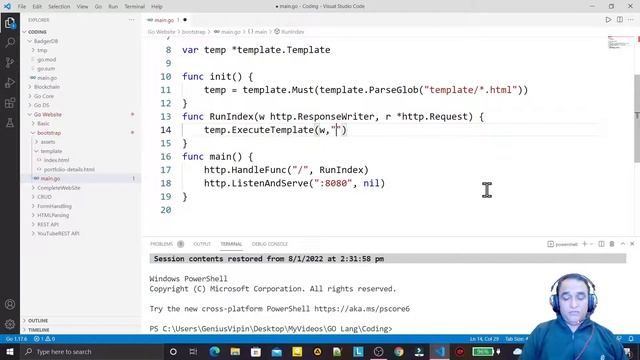Open editor more actions ellipsis

pos(631,20)
